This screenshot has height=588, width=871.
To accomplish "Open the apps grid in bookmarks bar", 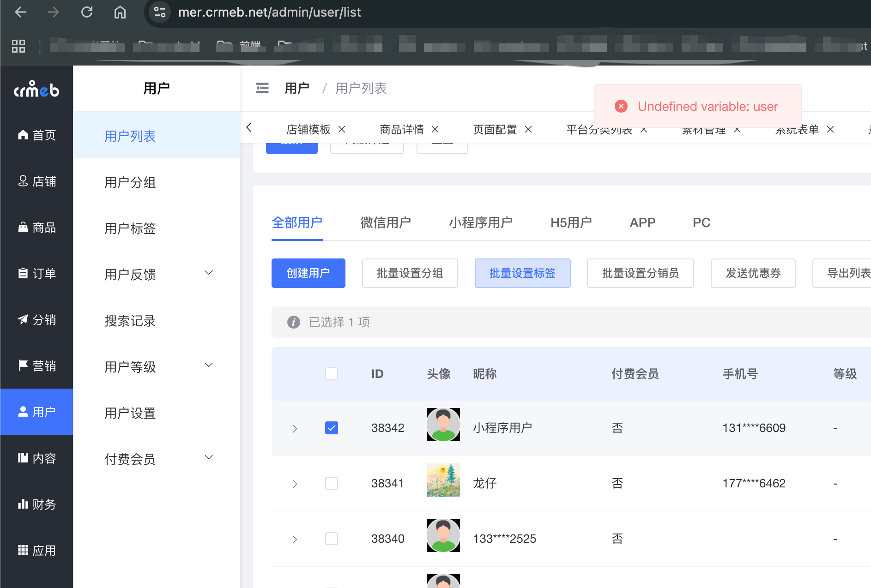I will click(x=18, y=46).
